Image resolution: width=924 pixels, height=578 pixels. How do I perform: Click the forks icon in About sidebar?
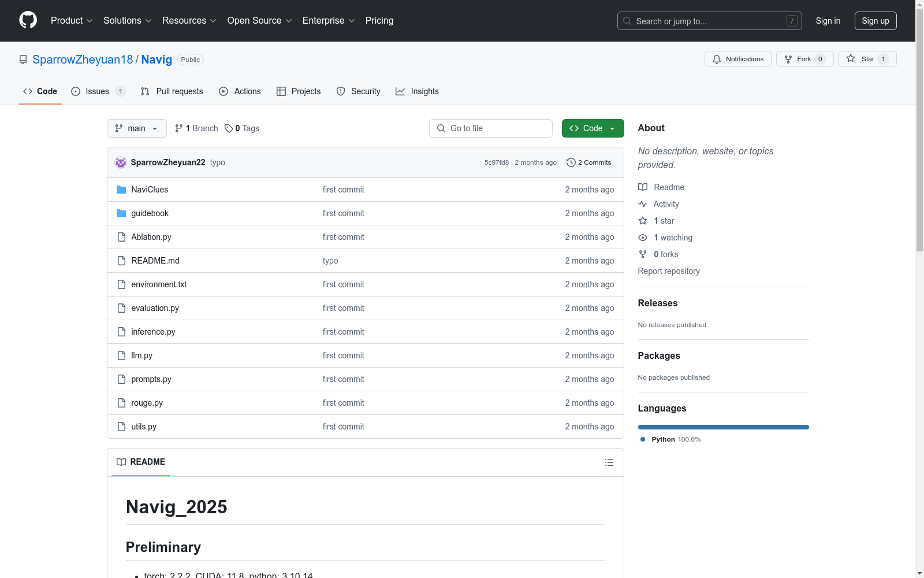643,254
